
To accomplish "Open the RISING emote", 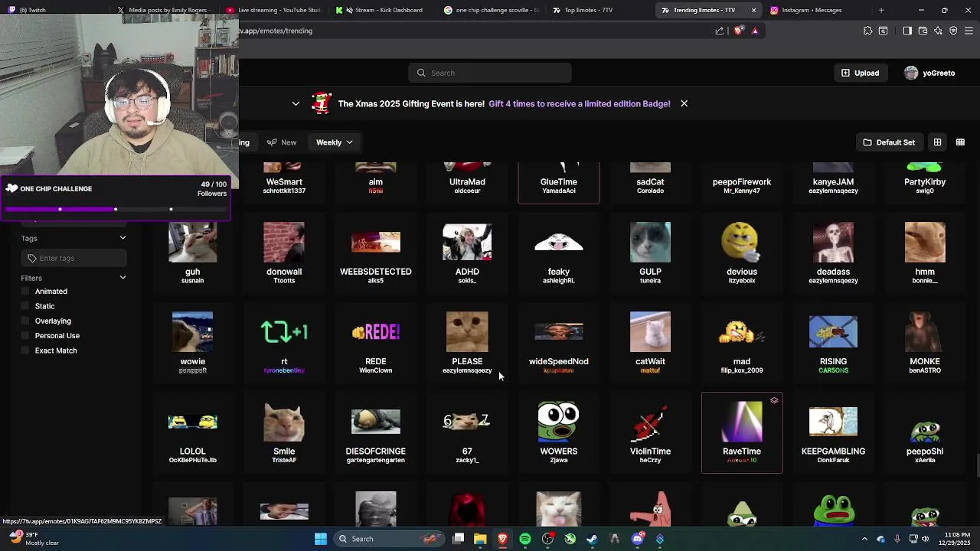I will point(833,343).
